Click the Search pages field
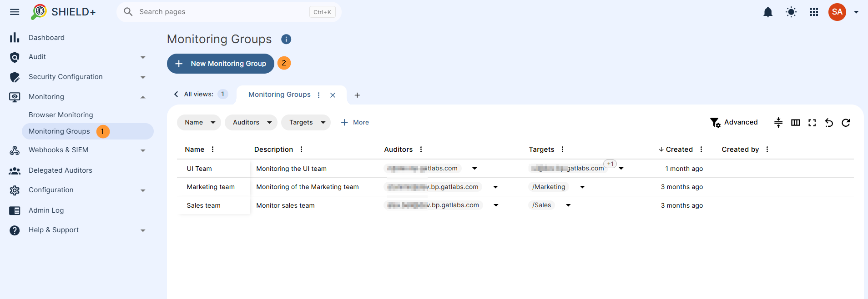Viewport: 868px width, 299px height. (x=229, y=12)
